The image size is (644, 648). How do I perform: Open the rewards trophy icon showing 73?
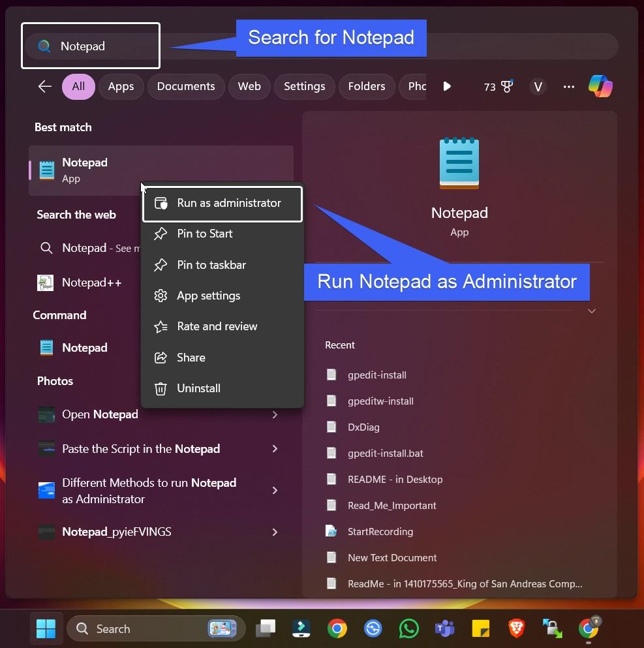[498, 86]
